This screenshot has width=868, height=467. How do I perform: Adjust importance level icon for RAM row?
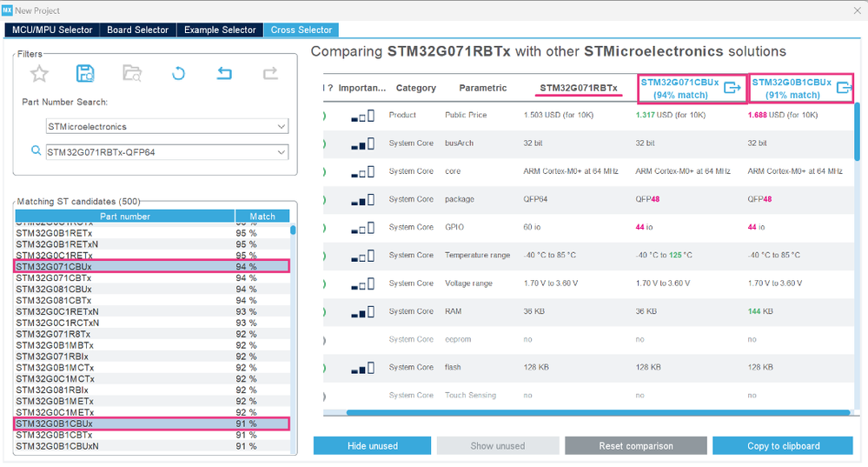coord(362,312)
